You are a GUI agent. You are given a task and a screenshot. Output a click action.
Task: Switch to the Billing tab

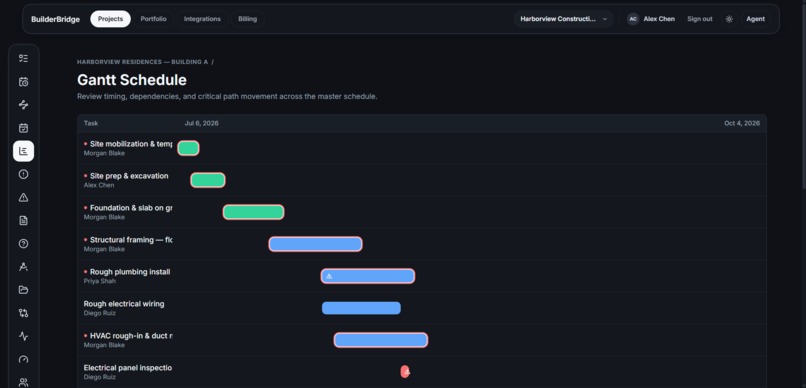point(247,19)
